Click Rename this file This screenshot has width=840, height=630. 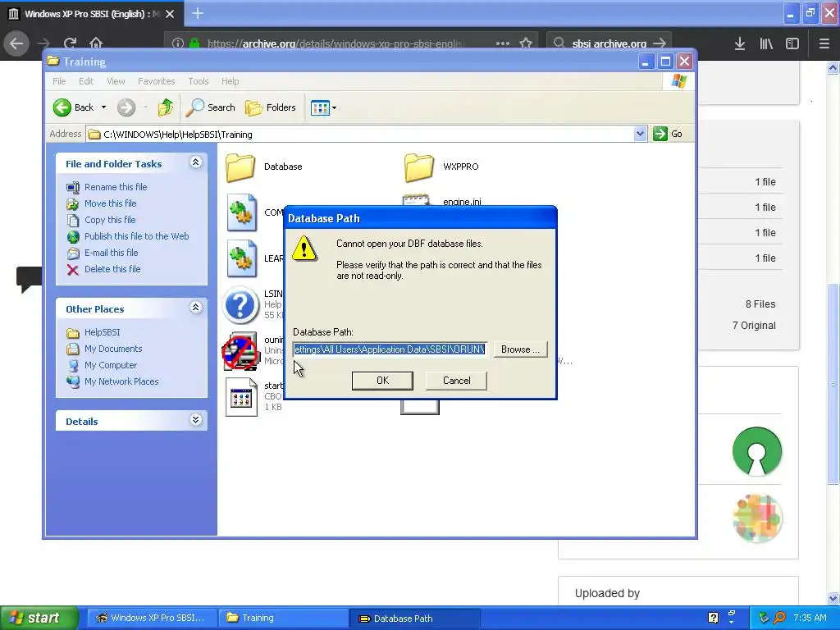pyautogui.click(x=116, y=187)
